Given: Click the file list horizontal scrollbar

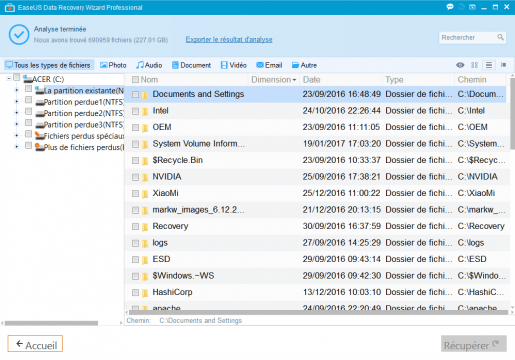Looking at the screenshot, I should pos(318,312).
